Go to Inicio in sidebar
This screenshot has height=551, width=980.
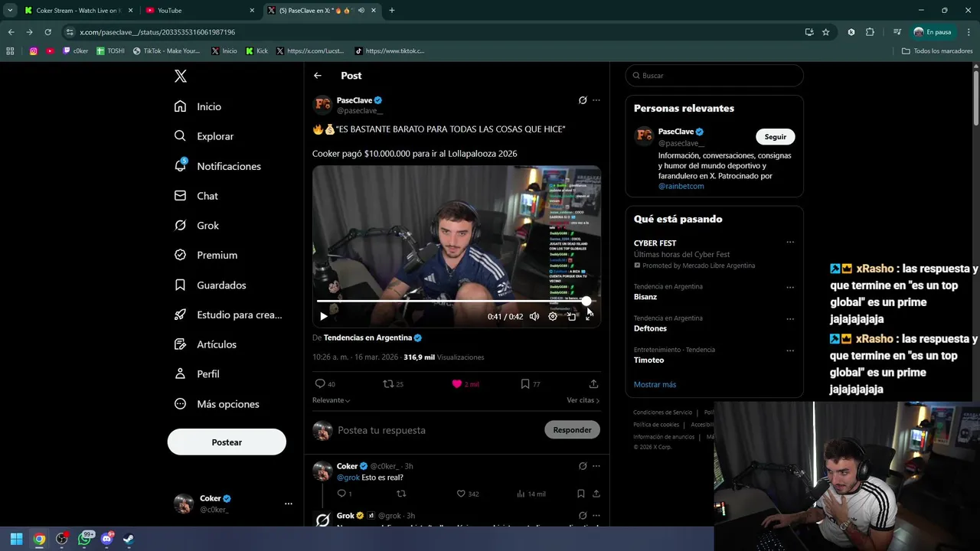198,106
